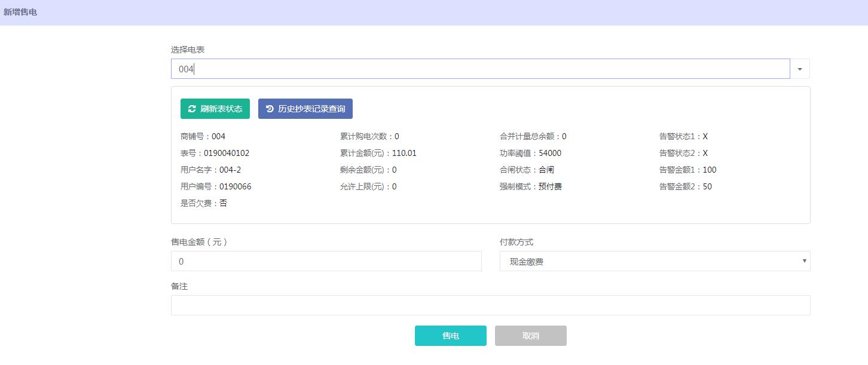This screenshot has width=868, height=365.
Task: Select the 商铺号 004 text
Action: pyautogui.click(x=218, y=136)
